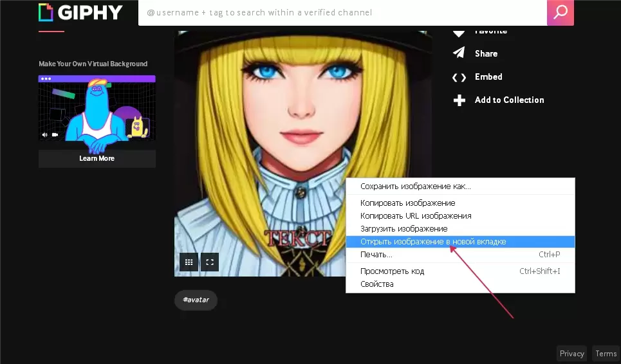
Task: Open the Terms link
Action: (606, 354)
